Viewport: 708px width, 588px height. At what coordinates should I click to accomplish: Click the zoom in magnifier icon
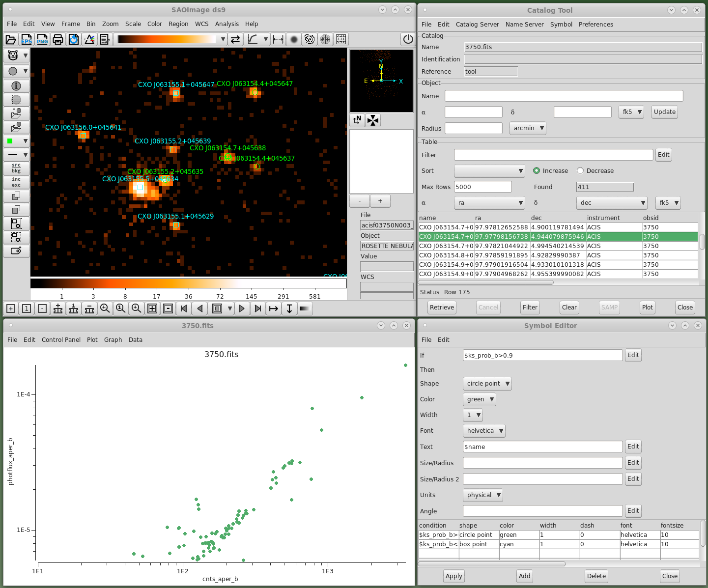(105, 308)
